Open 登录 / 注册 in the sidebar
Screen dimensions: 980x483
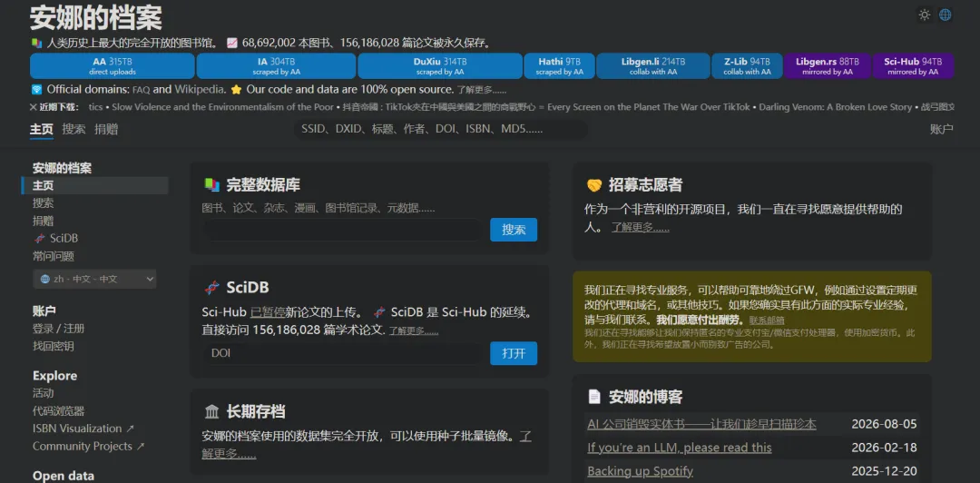click(x=58, y=329)
